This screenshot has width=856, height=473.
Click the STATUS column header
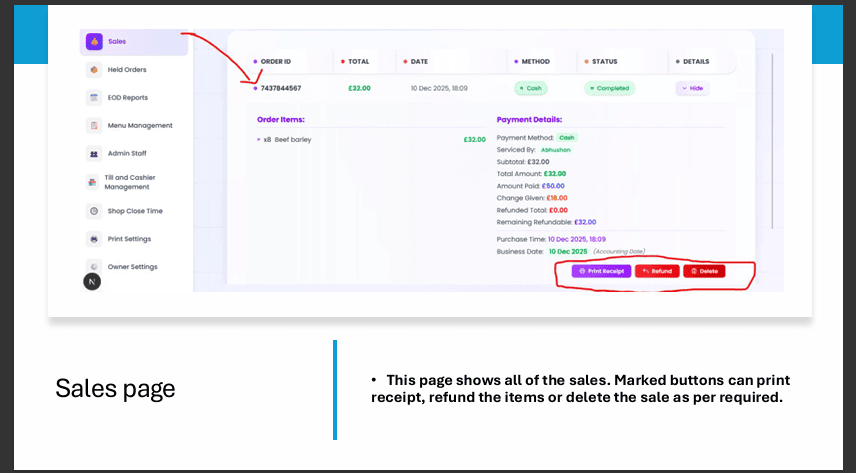pyautogui.click(x=604, y=62)
